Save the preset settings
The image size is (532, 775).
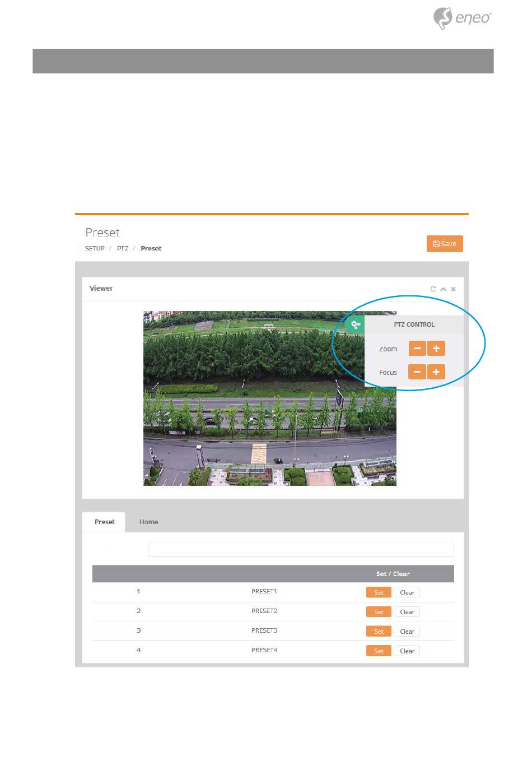coord(445,244)
